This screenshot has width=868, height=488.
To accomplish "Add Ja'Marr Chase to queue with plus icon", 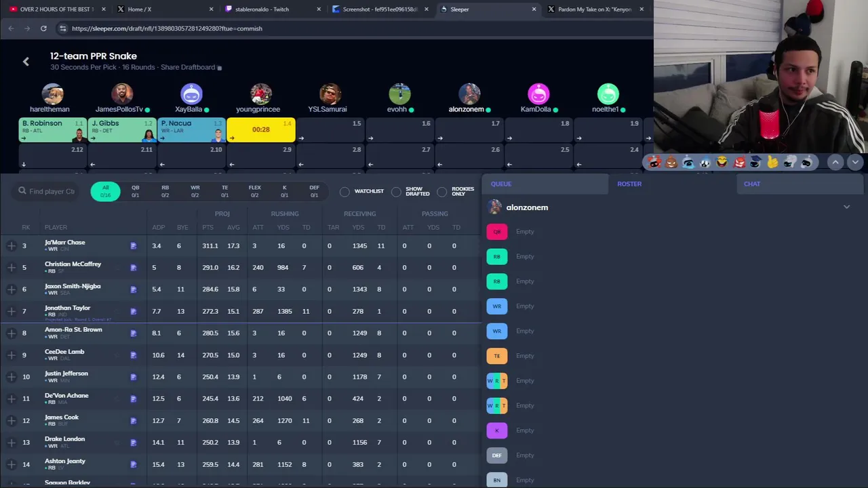I will click(x=12, y=246).
